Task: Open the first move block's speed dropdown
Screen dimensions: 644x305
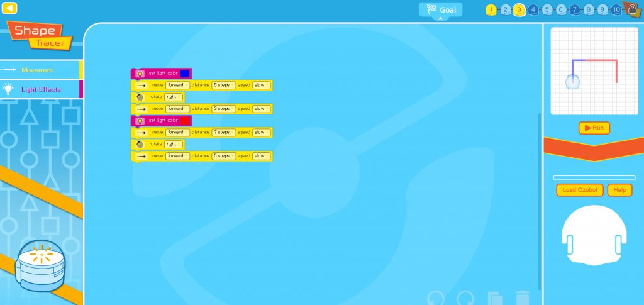Action: [262, 85]
